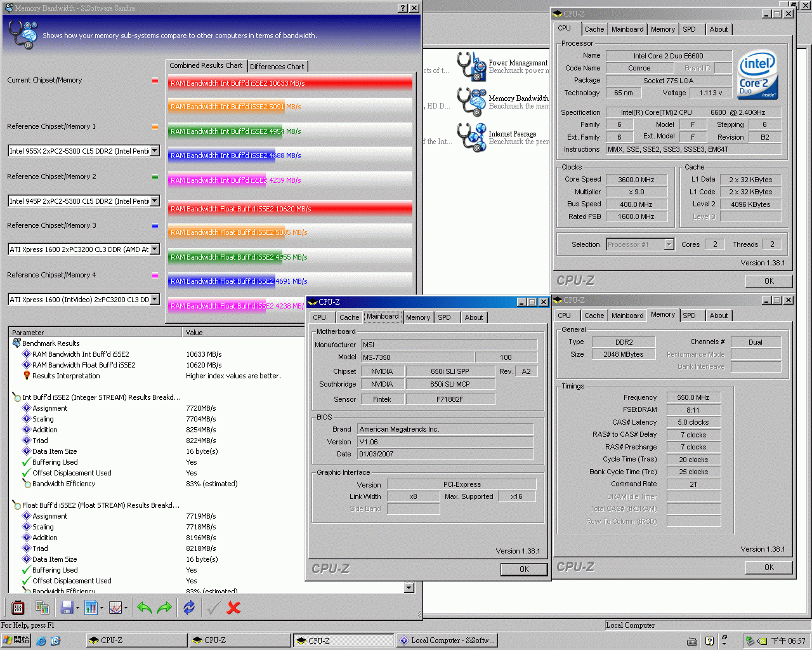Open Internet Explorer from quick launch
This screenshot has width=812, height=650.
pyautogui.click(x=41, y=640)
